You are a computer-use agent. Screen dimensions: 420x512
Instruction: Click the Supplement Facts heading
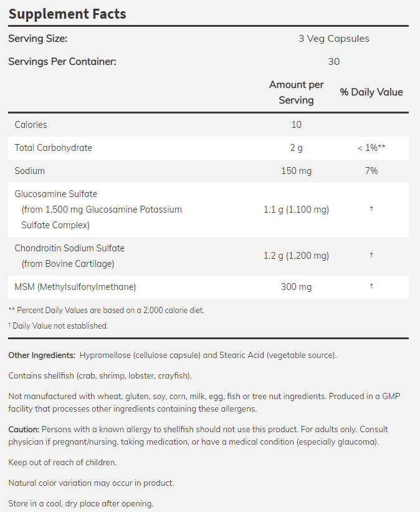click(67, 14)
